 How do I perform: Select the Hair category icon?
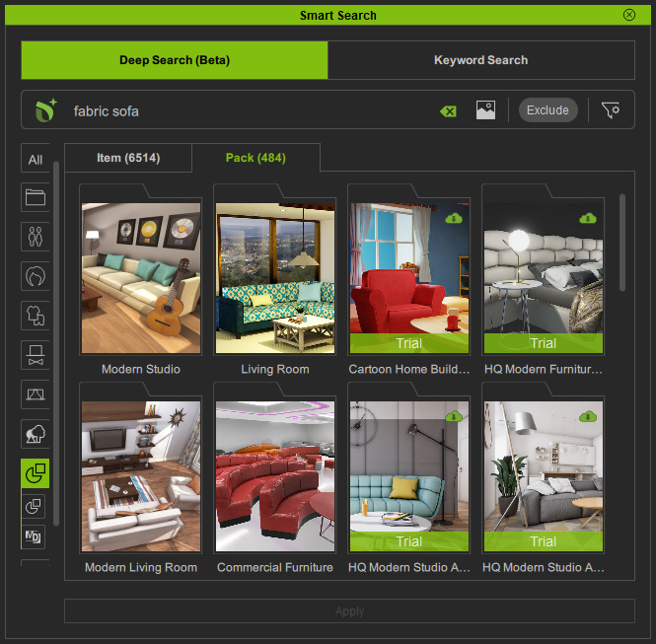(36, 276)
